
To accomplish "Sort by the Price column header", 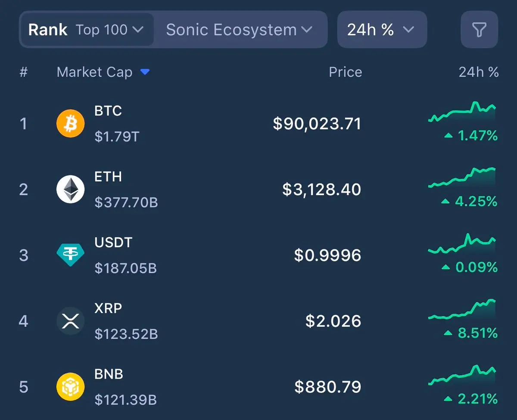I will tap(345, 72).
